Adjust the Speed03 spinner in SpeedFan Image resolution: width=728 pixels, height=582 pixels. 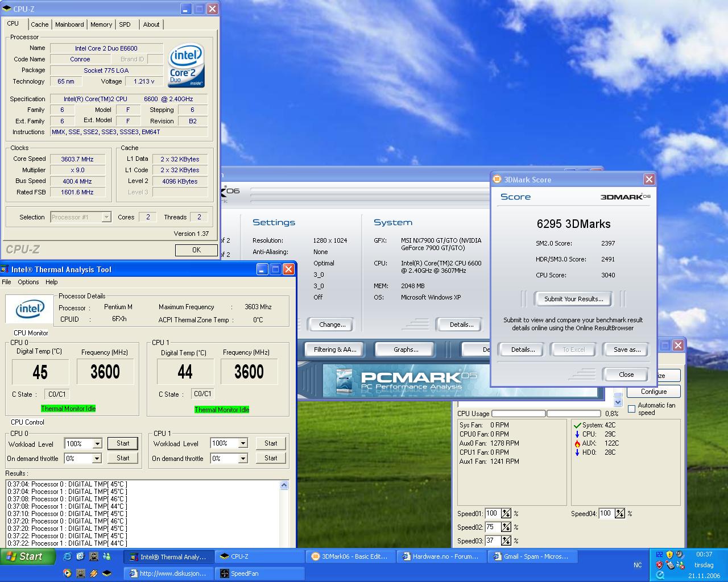(x=506, y=541)
